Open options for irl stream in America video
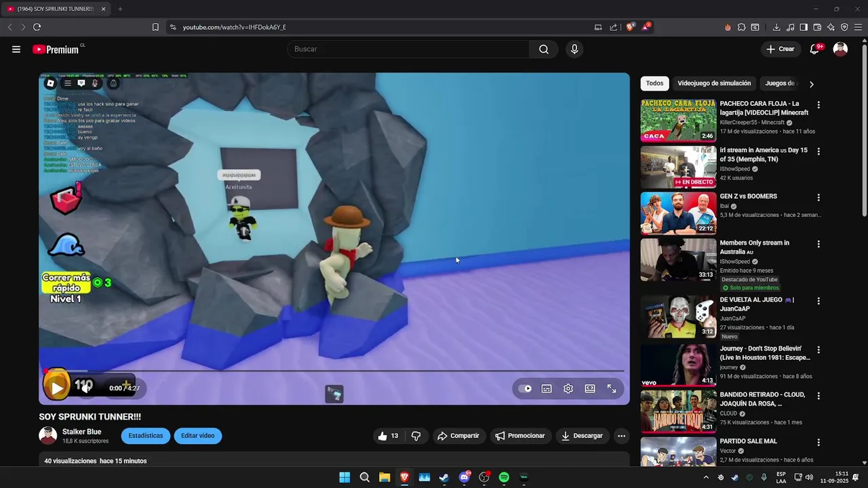 818,151
